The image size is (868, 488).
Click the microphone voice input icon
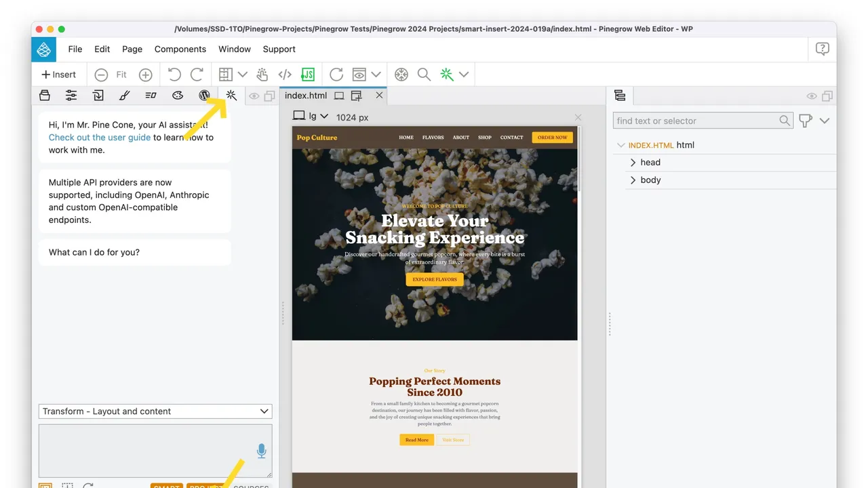pos(261,451)
